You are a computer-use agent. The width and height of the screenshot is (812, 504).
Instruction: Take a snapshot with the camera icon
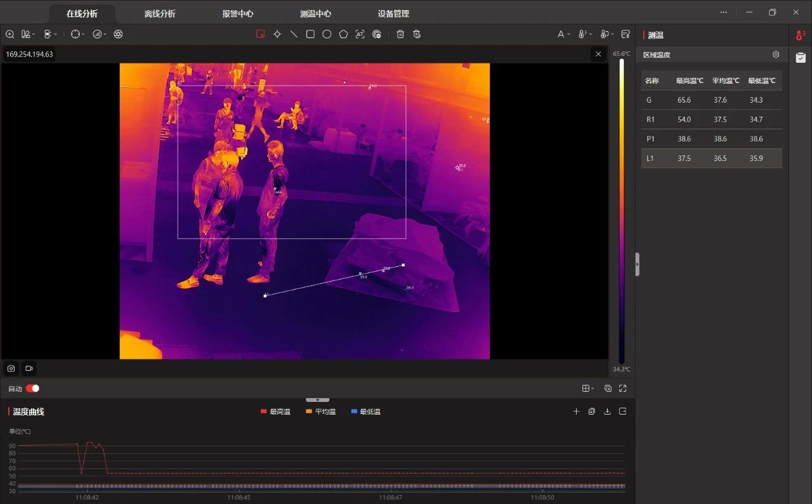point(11,368)
